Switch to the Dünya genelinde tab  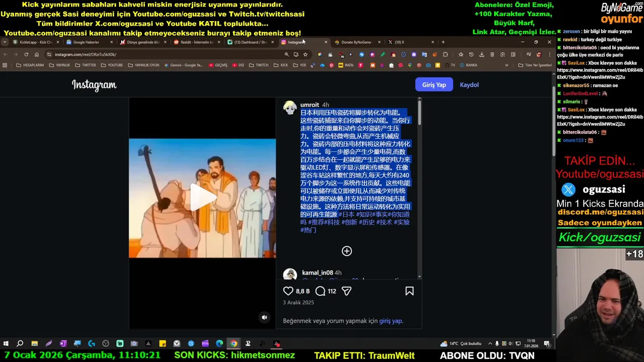point(143,42)
